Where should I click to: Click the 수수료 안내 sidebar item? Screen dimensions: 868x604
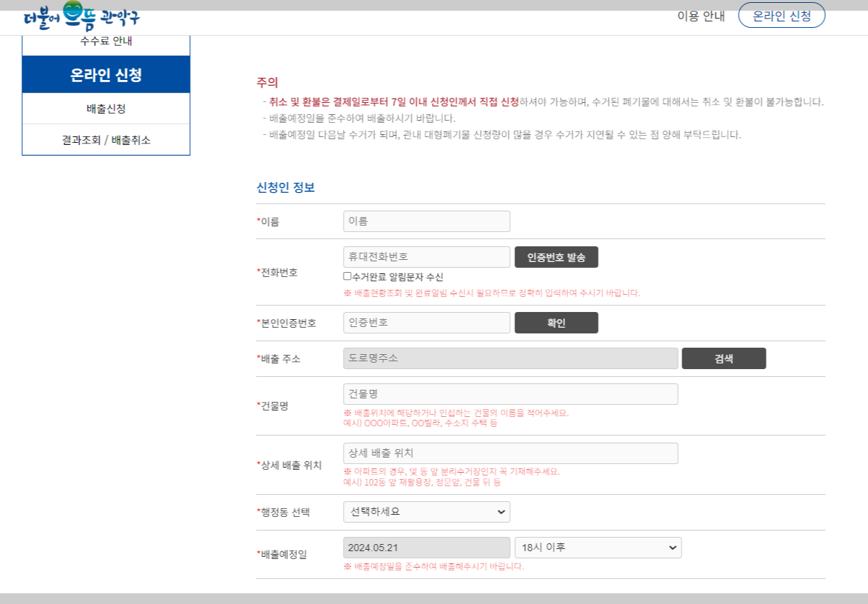click(106, 41)
